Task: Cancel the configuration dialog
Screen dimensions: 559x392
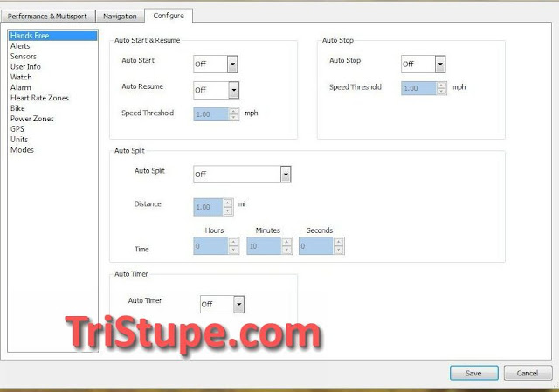Action: 528,373
